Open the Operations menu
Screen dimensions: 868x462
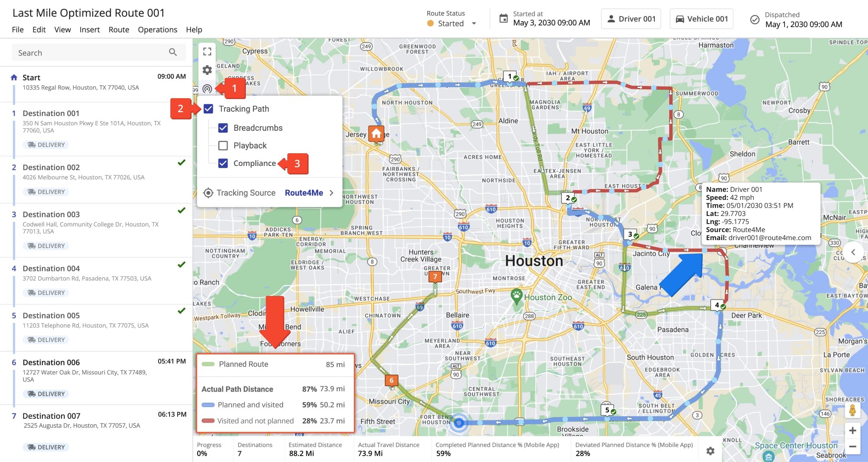tap(157, 29)
